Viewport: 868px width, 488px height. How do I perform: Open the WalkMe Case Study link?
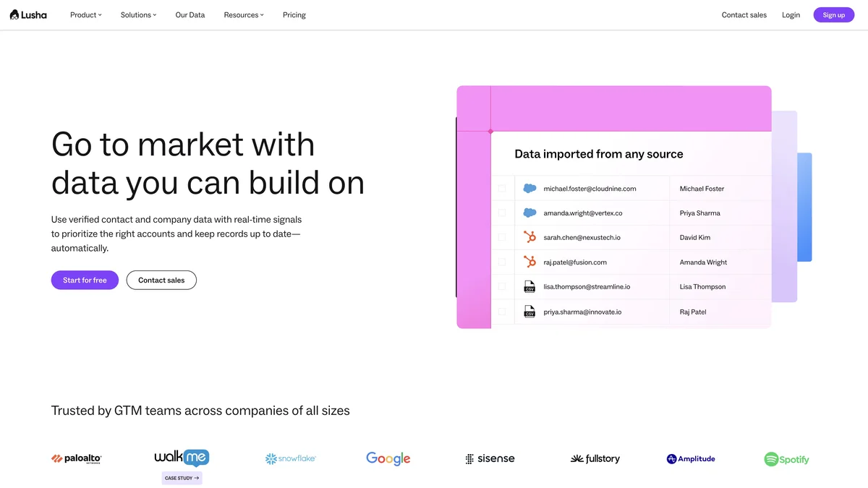point(182,478)
